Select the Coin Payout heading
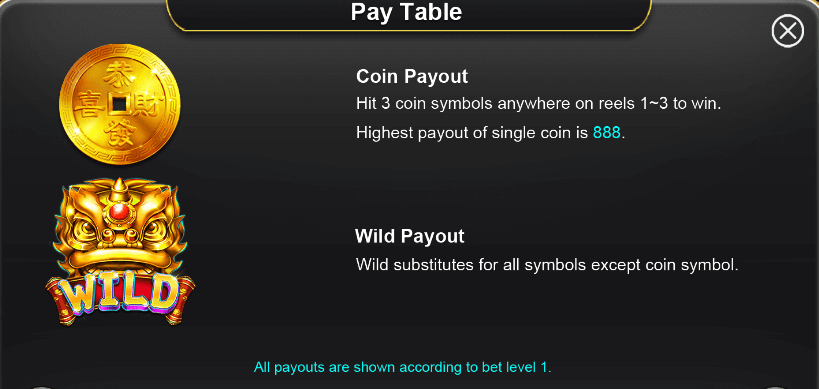The height and width of the screenshot is (389, 819). click(412, 76)
